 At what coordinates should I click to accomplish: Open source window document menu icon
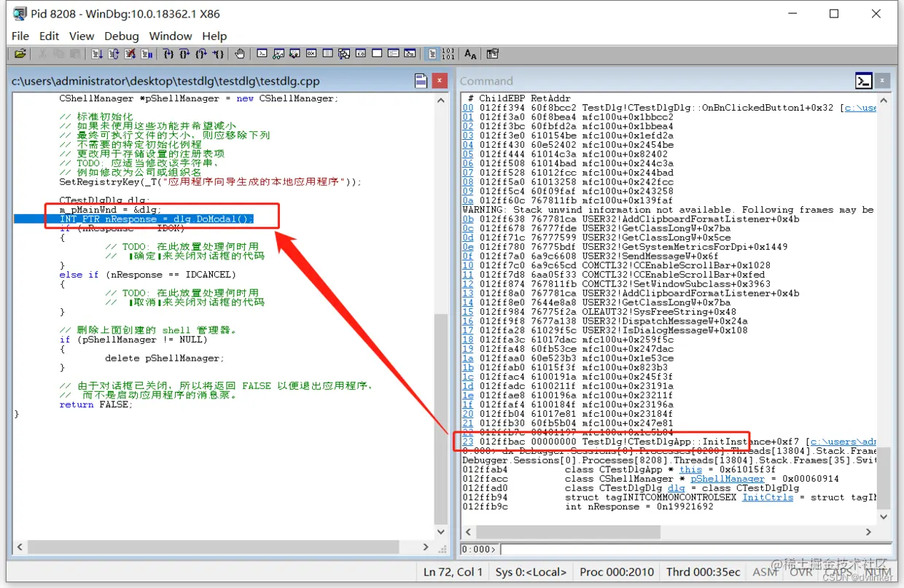pos(421,80)
